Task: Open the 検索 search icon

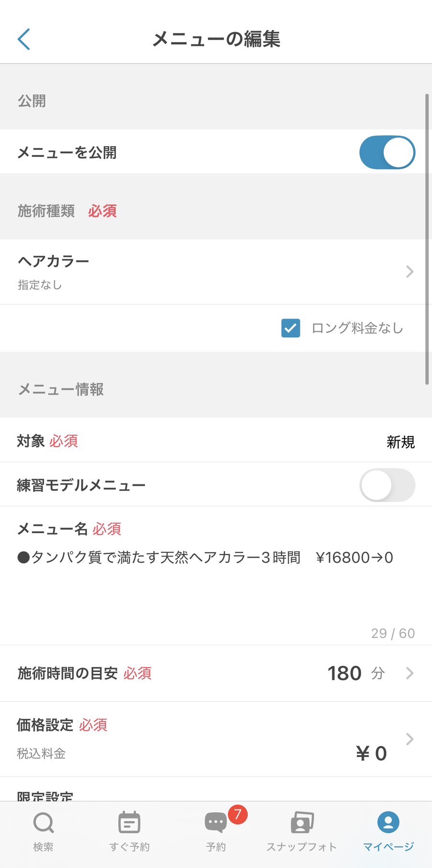Action: point(44,823)
